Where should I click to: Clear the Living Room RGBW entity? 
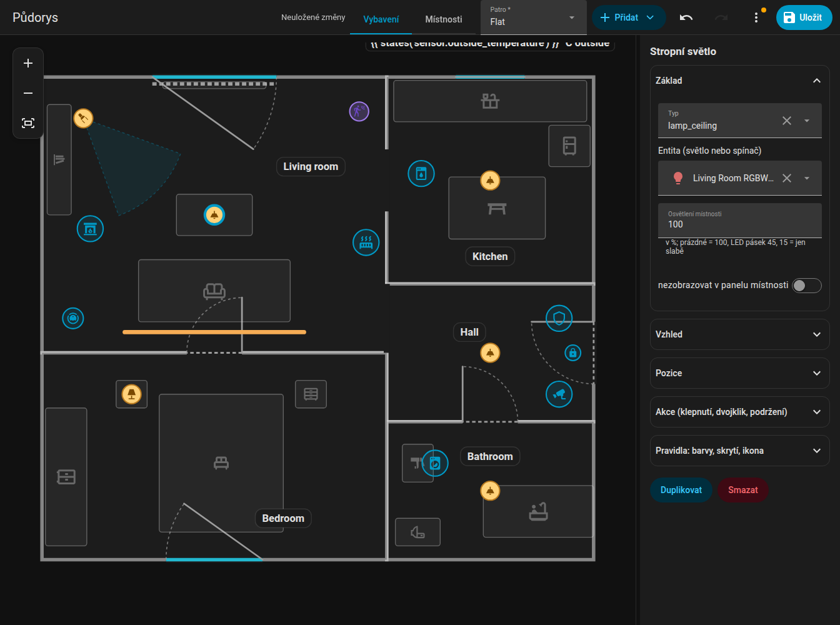tap(787, 178)
